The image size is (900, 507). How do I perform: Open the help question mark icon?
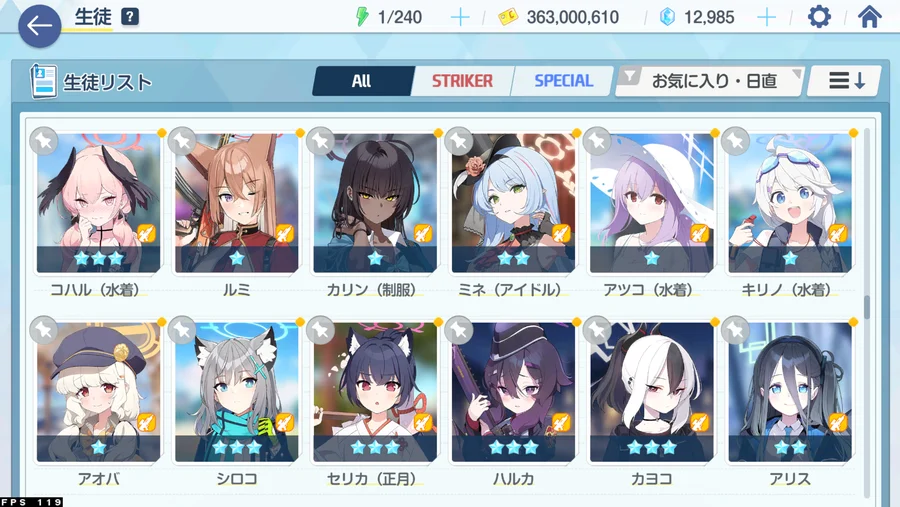130,17
